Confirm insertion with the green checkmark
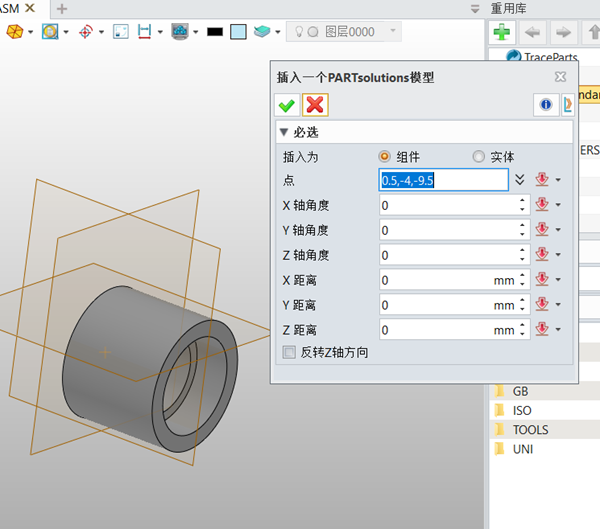Image resolution: width=600 pixels, height=529 pixels. pos(287,105)
